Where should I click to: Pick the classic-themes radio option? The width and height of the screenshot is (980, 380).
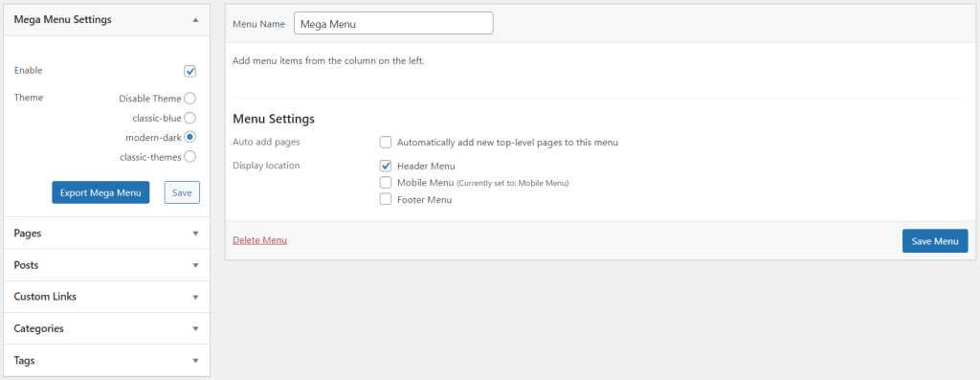190,157
